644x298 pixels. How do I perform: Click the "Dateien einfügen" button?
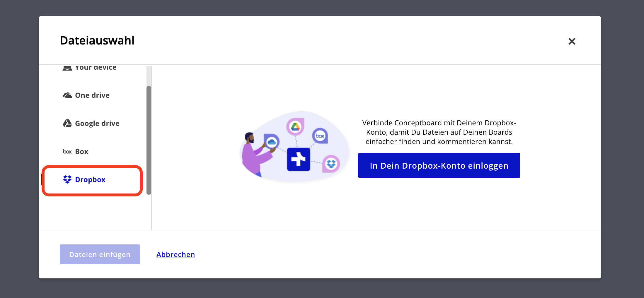pos(100,254)
